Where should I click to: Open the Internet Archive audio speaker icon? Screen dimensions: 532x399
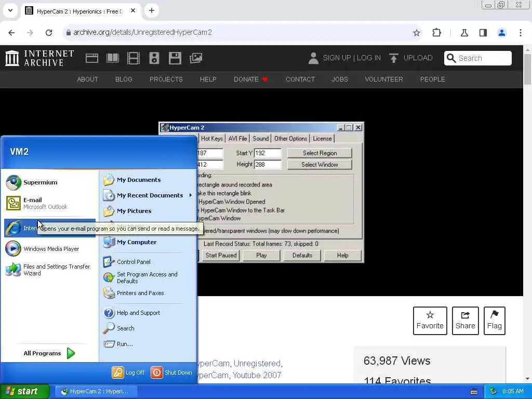click(x=154, y=58)
